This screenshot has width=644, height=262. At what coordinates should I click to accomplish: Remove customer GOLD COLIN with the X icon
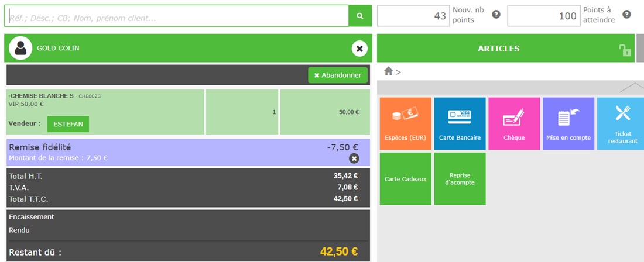[359, 48]
